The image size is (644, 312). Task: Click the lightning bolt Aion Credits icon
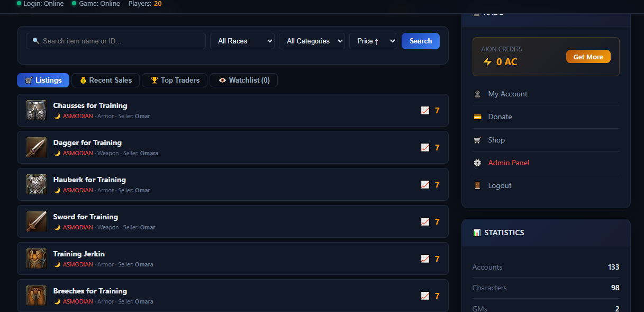pos(487,62)
